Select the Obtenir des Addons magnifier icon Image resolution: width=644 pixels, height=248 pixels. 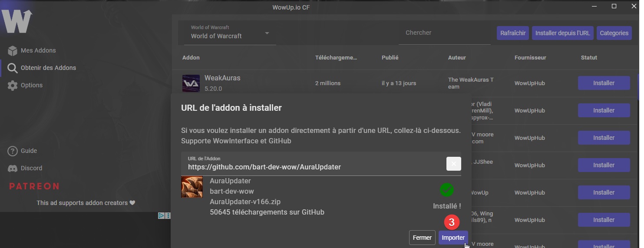12,68
